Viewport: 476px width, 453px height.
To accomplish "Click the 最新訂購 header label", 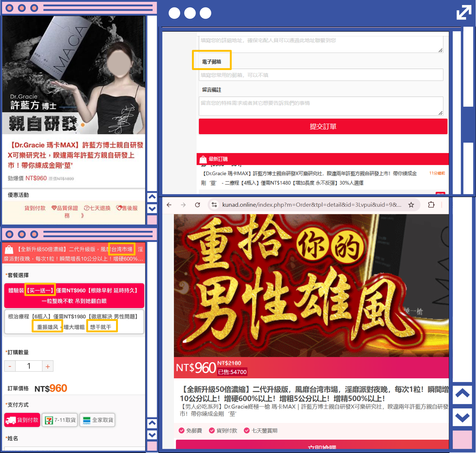I will tap(218, 159).
